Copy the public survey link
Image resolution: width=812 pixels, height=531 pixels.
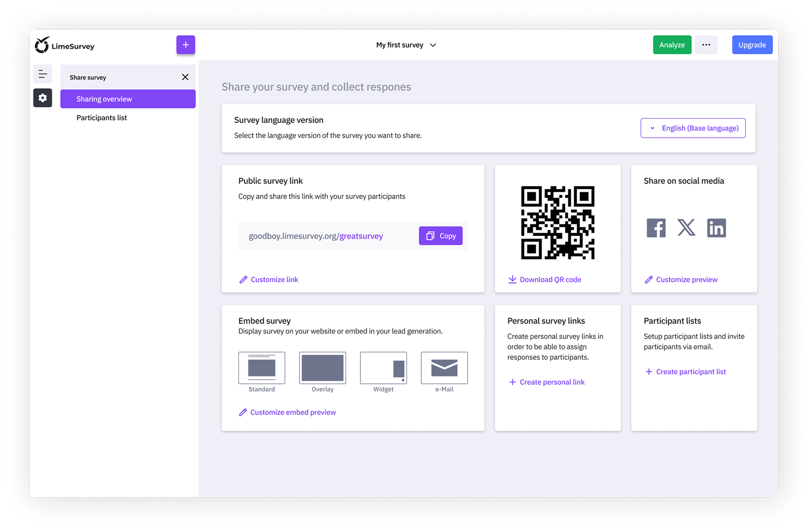pos(440,235)
